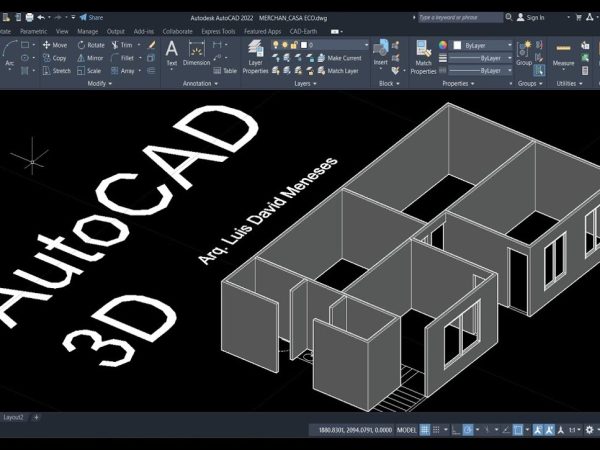Select the Rotate tool

(90, 45)
